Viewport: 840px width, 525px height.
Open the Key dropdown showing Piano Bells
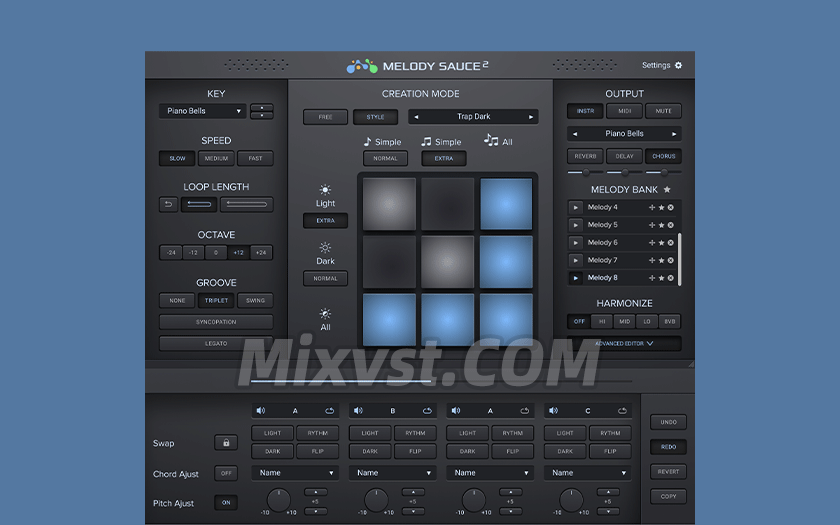[x=203, y=111]
